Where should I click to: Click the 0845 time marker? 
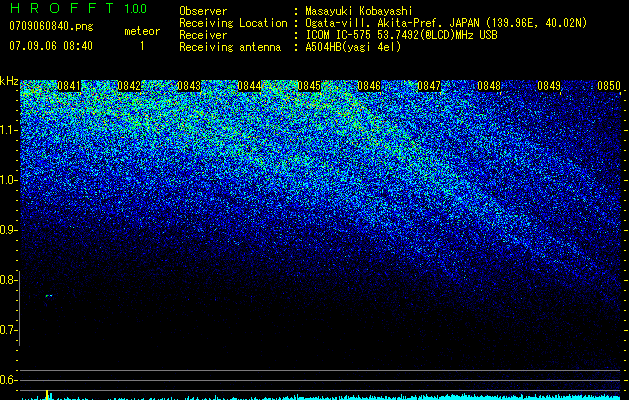coord(309,86)
